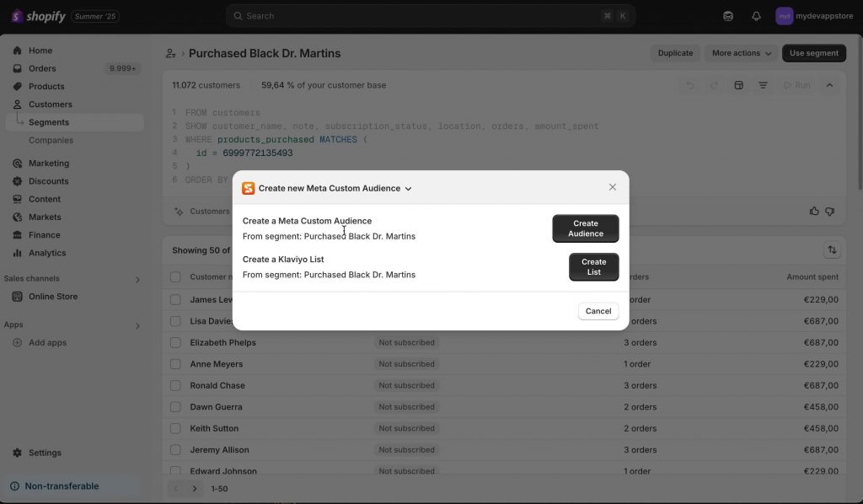This screenshot has height=504, width=863.
Task: Give thumbs up feedback
Action: click(x=814, y=212)
